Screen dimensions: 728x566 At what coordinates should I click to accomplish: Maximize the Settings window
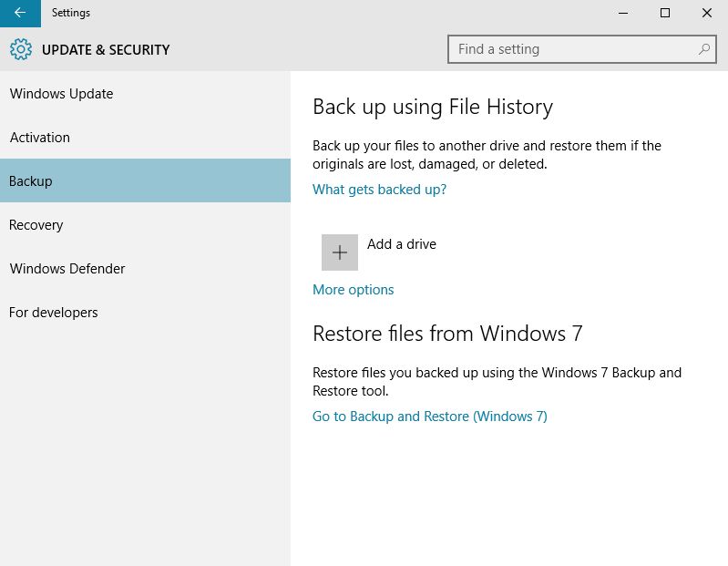665,13
